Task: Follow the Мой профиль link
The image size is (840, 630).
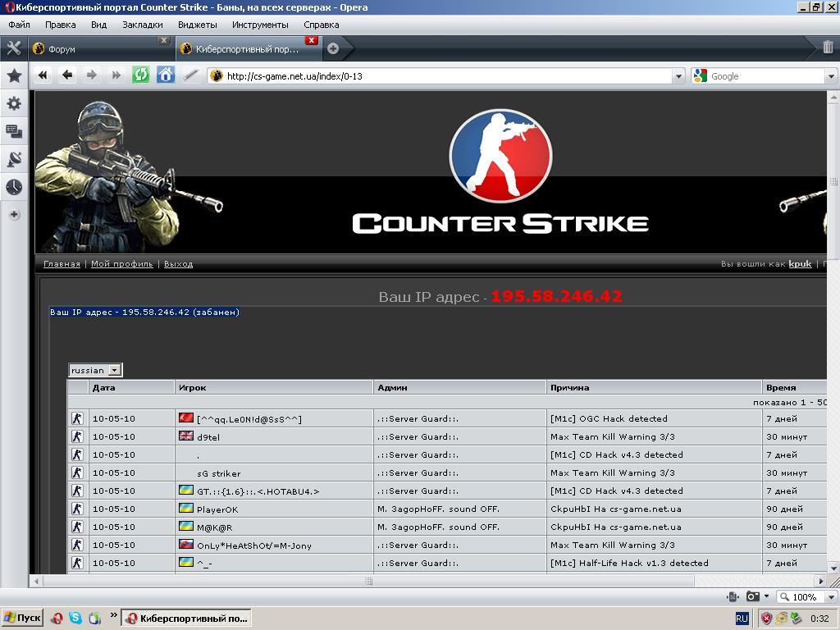Action: pos(121,263)
